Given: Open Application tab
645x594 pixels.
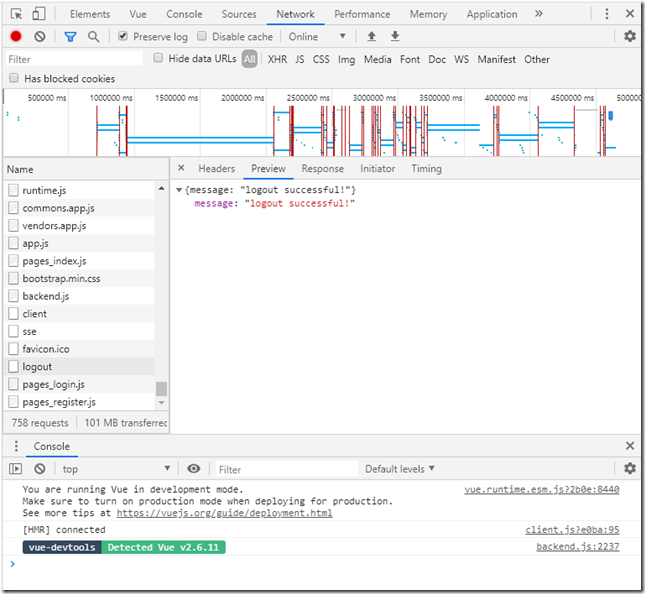Looking at the screenshot, I should [492, 14].
